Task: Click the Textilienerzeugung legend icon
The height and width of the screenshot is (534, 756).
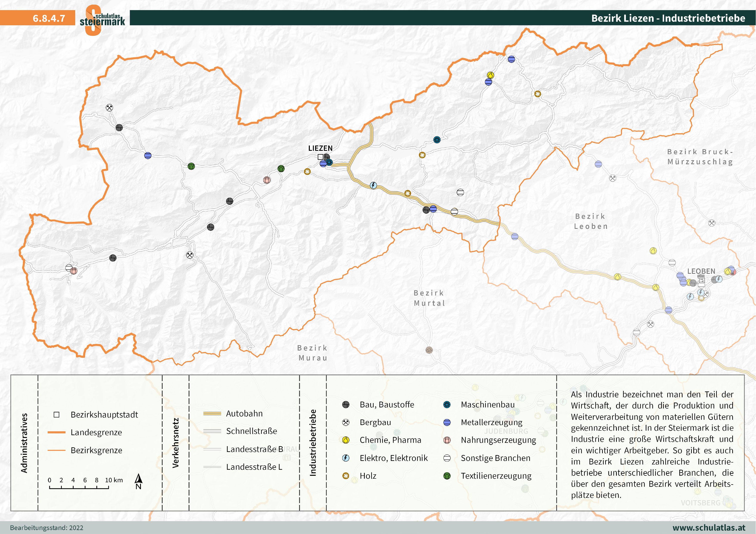Action: tap(447, 476)
